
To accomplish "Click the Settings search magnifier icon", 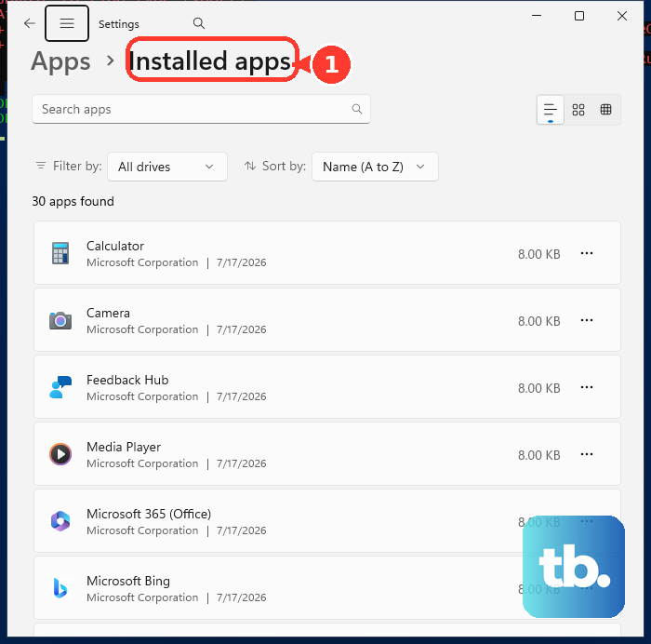I will [199, 23].
